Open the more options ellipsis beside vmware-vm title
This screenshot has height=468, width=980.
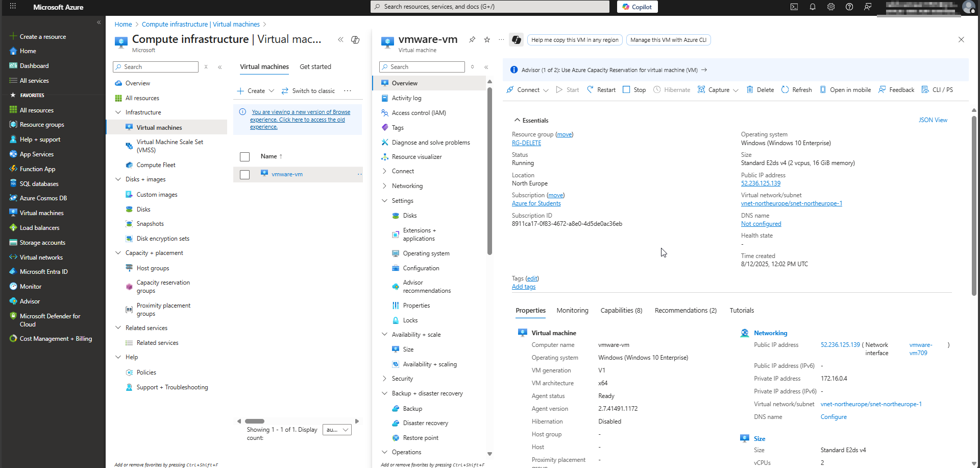click(501, 39)
